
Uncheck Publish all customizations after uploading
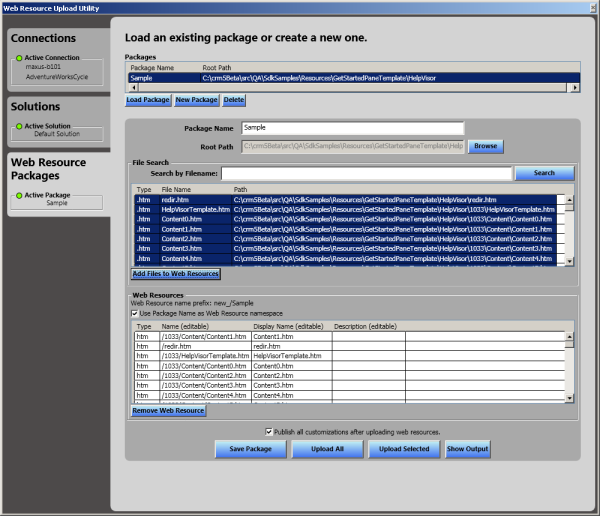pos(268,431)
